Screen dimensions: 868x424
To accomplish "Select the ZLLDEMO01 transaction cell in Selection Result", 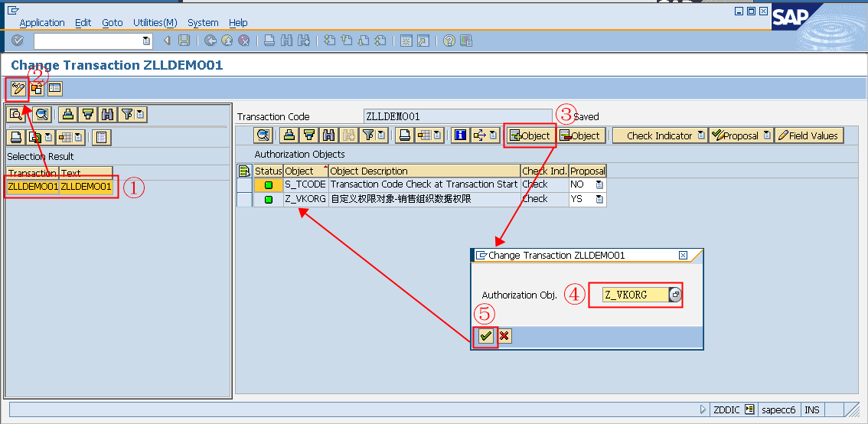I will tap(33, 187).
